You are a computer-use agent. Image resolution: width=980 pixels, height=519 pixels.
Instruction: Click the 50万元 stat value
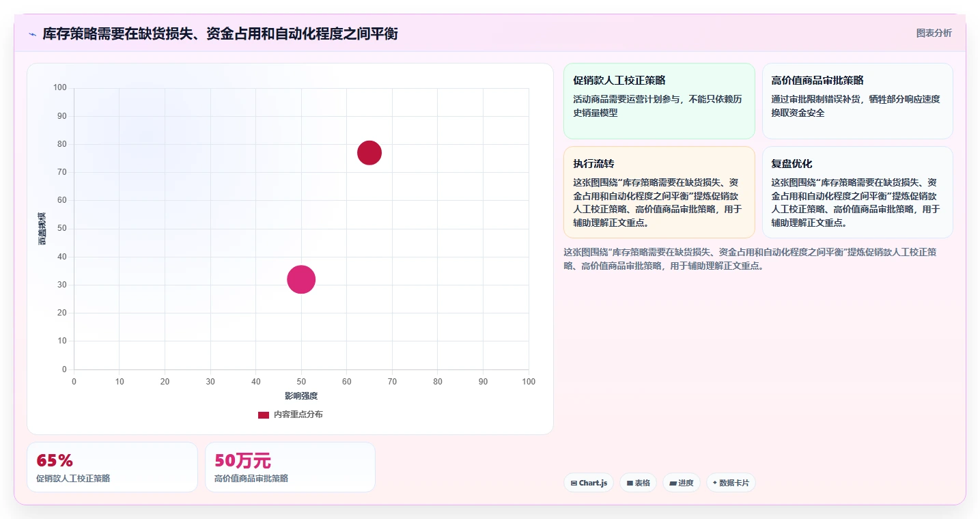click(242, 460)
